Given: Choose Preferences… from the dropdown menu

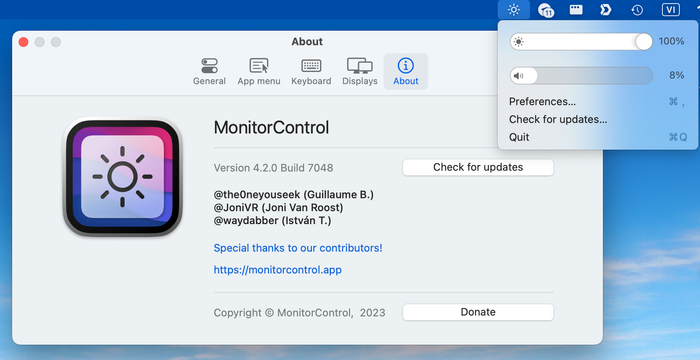Looking at the screenshot, I should (x=598, y=101).
